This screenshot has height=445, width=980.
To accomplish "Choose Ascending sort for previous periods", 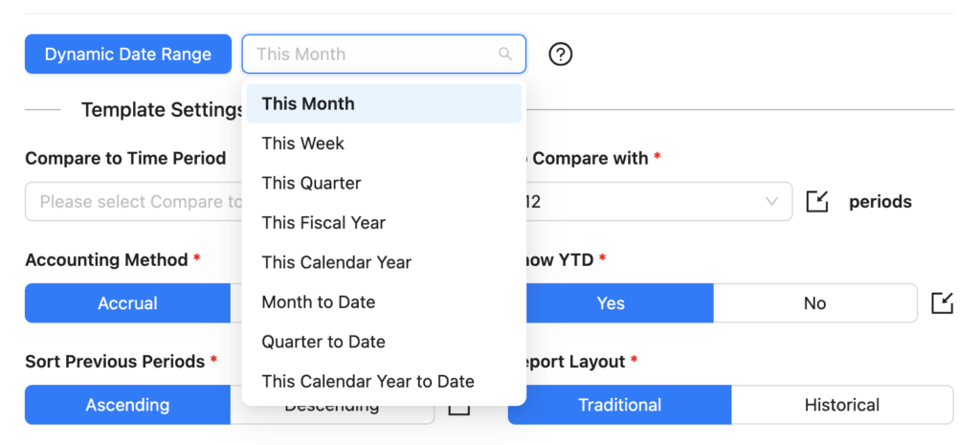I will (x=127, y=405).
